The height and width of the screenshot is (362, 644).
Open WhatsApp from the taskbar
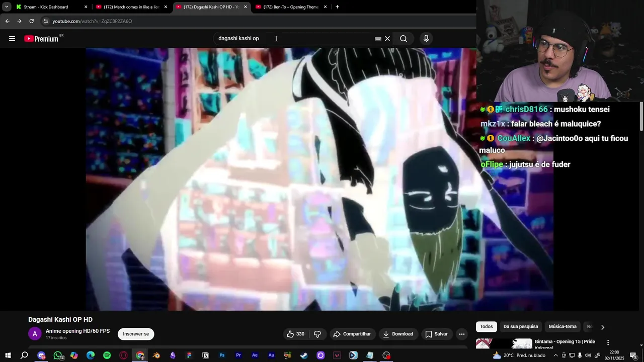pyautogui.click(x=58, y=355)
